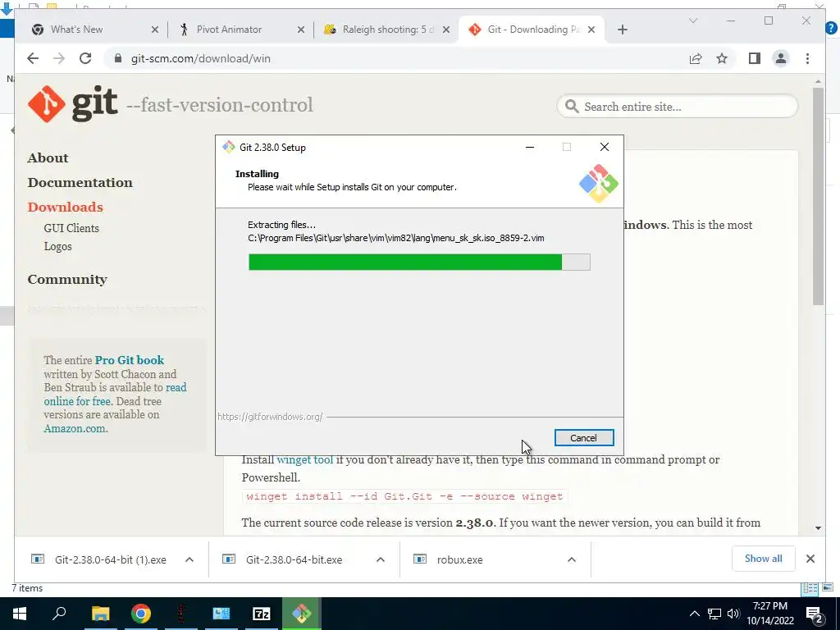The width and height of the screenshot is (840, 630).
Task: Open network tray icon
Action: click(714, 614)
